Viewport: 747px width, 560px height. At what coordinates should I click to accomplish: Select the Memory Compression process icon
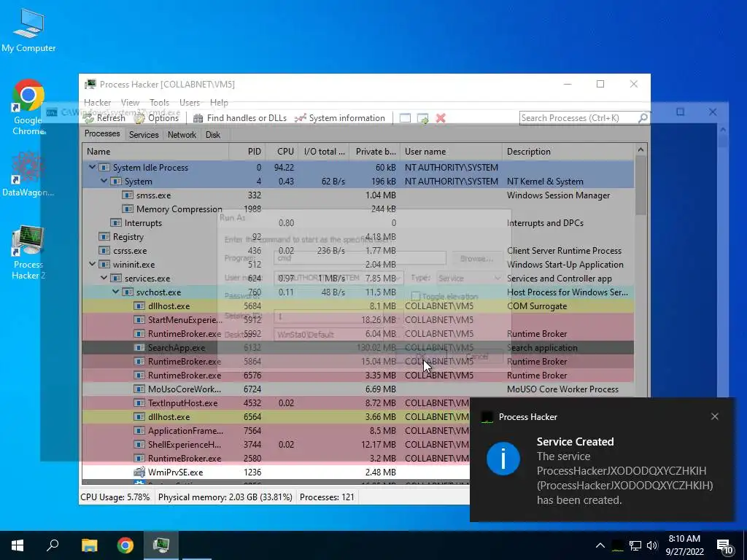[127, 209]
